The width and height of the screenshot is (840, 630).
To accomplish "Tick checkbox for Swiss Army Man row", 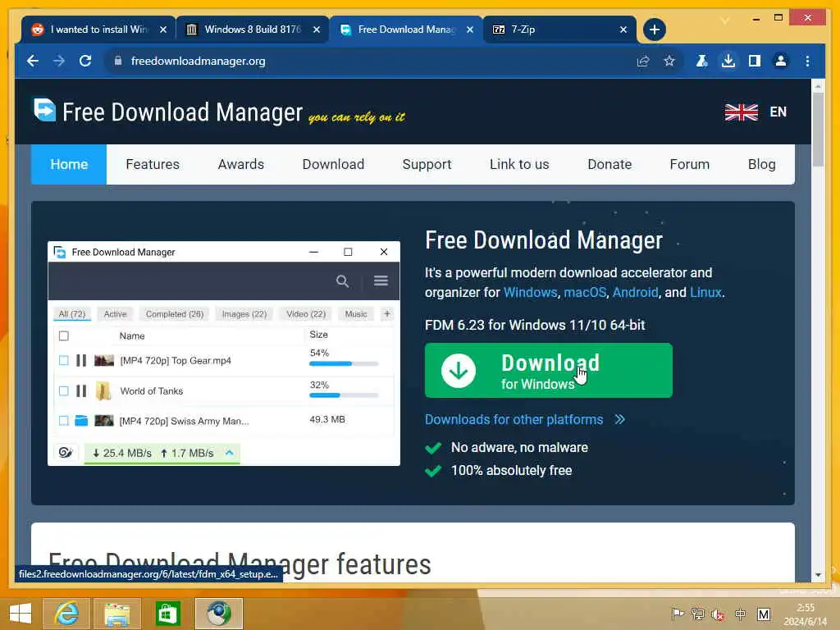I will 64,421.
